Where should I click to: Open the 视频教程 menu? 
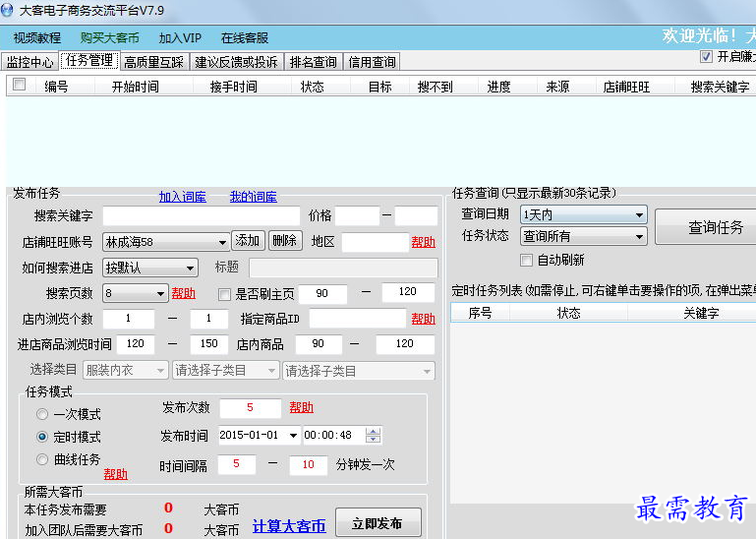pyautogui.click(x=37, y=38)
